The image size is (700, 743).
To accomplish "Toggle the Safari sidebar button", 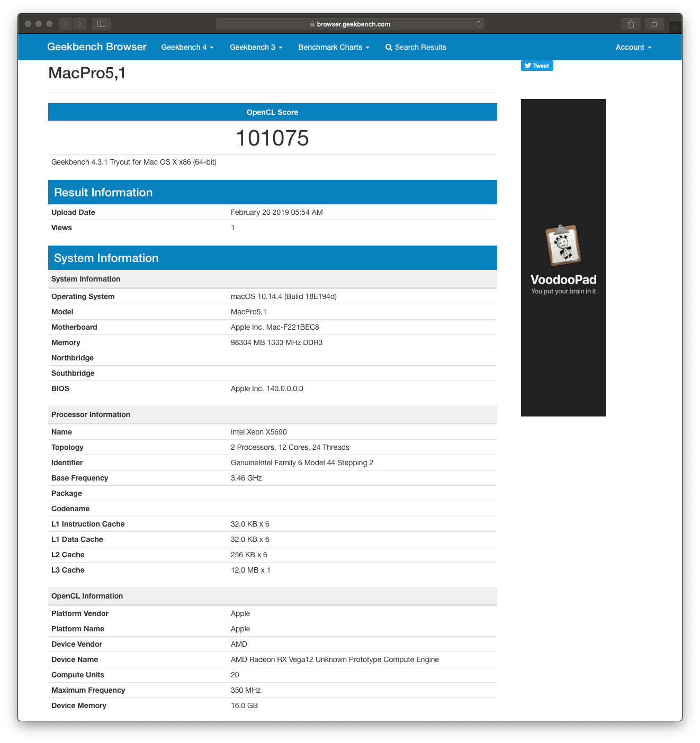I will click(x=101, y=24).
